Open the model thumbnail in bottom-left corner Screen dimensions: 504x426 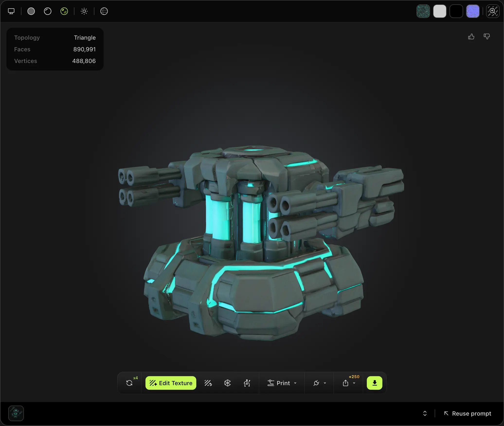coord(16,413)
